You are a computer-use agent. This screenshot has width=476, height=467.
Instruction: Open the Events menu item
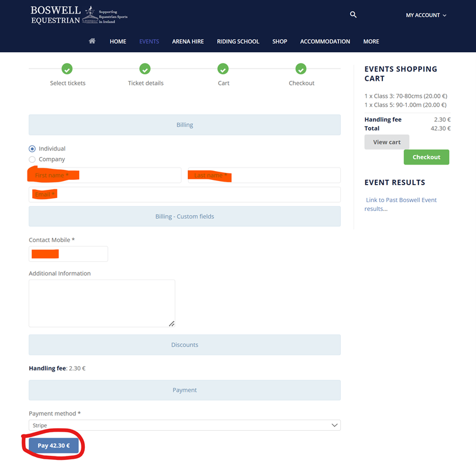click(x=149, y=42)
